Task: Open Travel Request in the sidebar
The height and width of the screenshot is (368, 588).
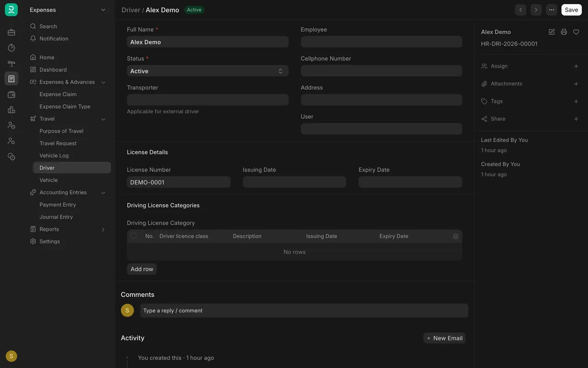Action: pos(58,143)
